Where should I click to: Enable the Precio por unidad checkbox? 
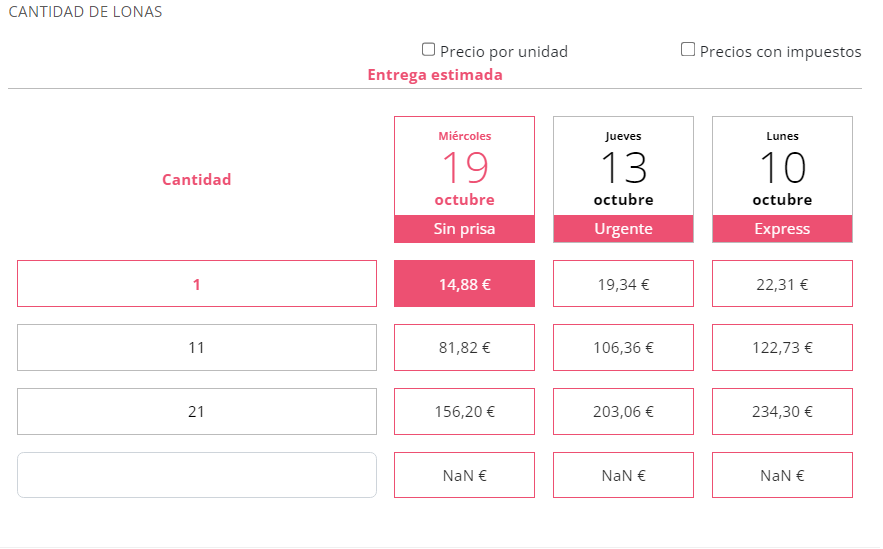(x=429, y=50)
